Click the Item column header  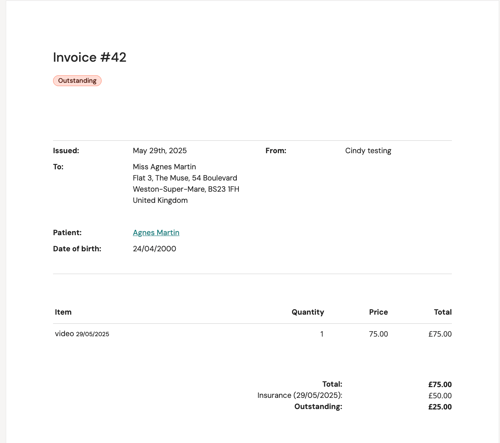[x=63, y=312]
